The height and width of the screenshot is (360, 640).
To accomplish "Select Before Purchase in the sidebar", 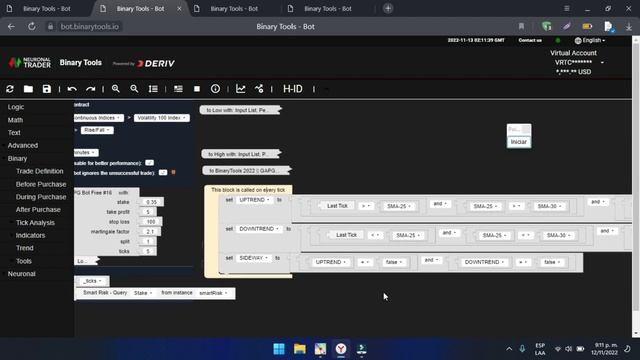I will pyautogui.click(x=41, y=184).
